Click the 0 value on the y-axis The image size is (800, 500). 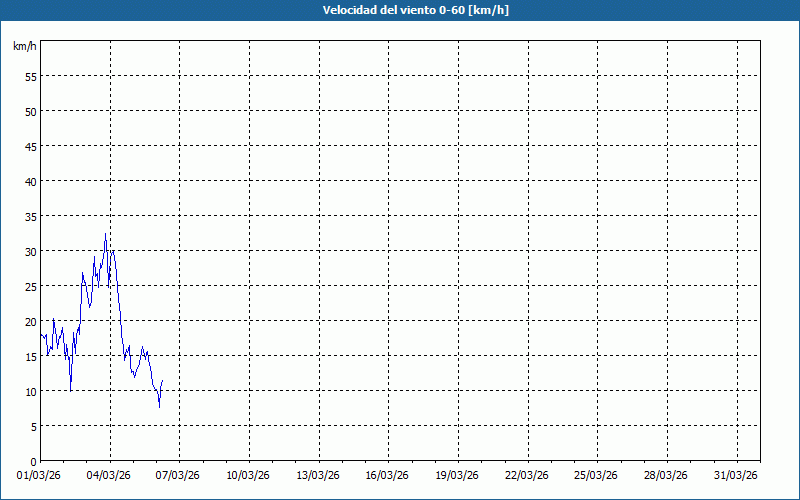33,461
